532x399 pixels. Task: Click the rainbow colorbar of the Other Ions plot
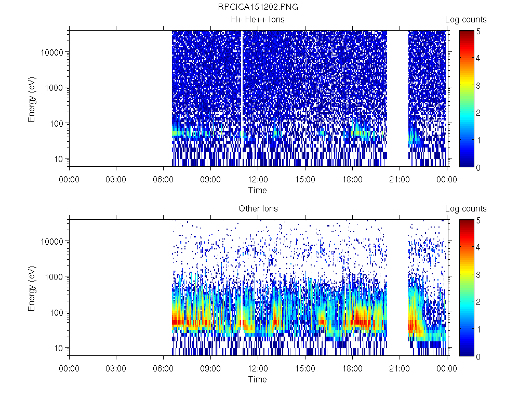(x=467, y=288)
